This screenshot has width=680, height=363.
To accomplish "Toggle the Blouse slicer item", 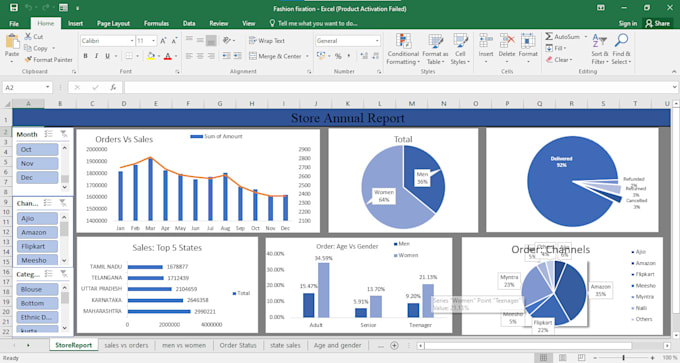I will 37,289.
